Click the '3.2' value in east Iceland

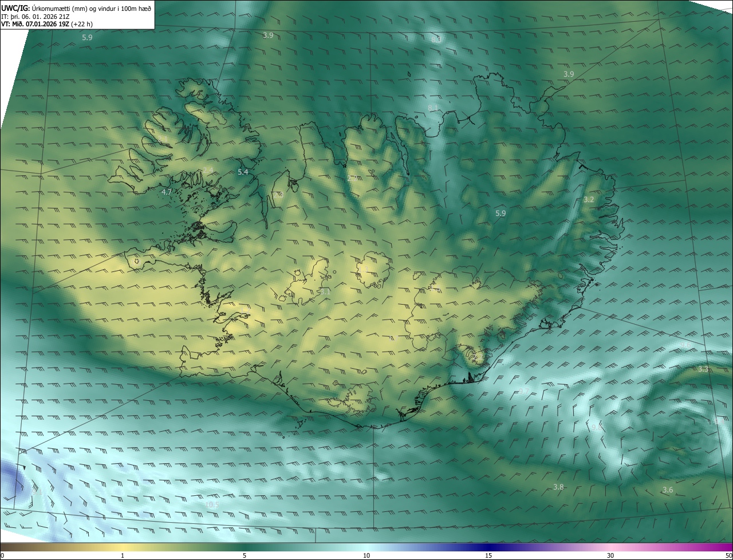point(589,200)
